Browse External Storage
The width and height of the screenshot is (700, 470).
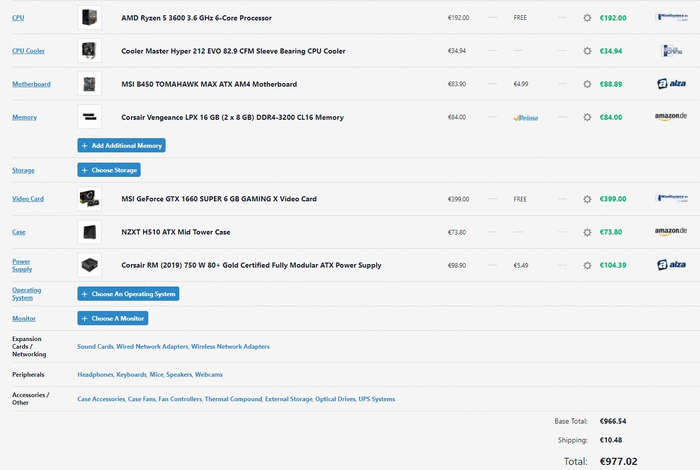[x=288, y=399]
